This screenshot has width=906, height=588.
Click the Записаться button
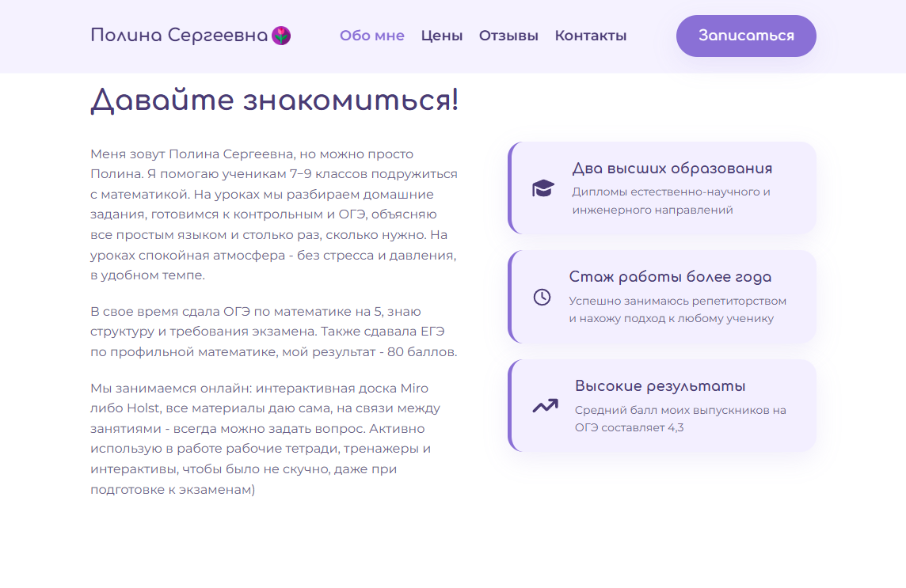point(746,36)
